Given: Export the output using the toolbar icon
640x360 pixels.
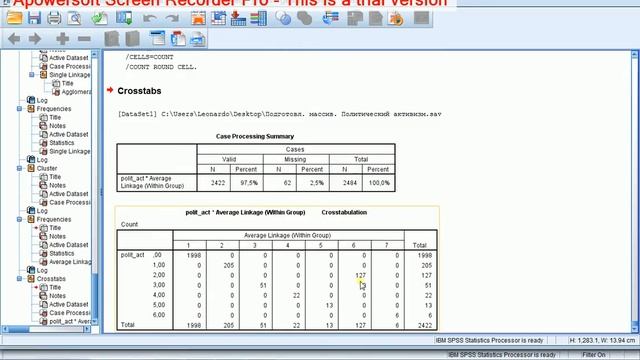Looking at the screenshot, I should pos(99,18).
